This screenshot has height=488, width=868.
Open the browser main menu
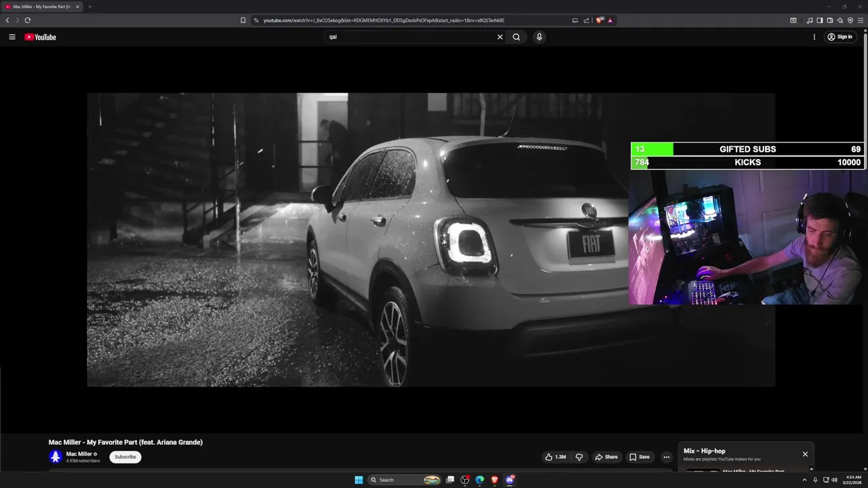[x=861, y=20]
